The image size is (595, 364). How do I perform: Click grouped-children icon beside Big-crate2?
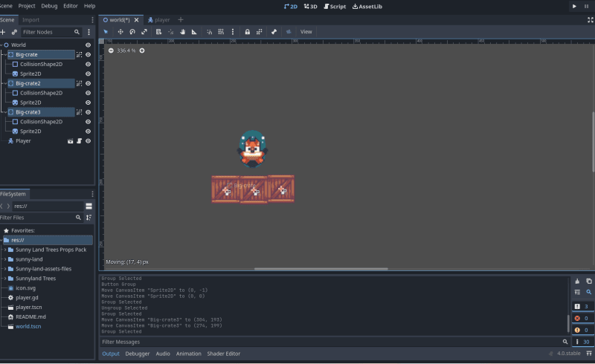[80, 83]
